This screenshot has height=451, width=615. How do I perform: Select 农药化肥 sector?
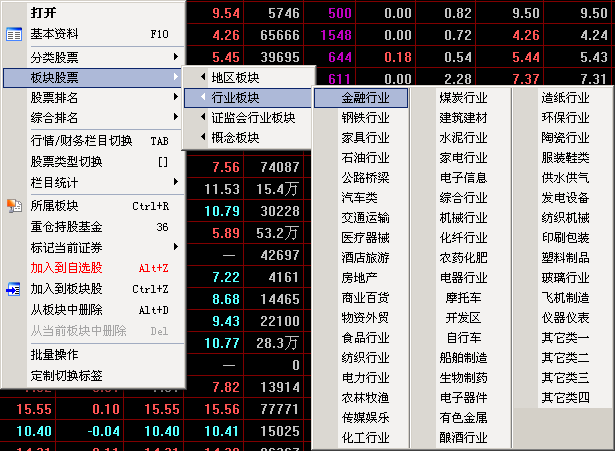(x=463, y=258)
